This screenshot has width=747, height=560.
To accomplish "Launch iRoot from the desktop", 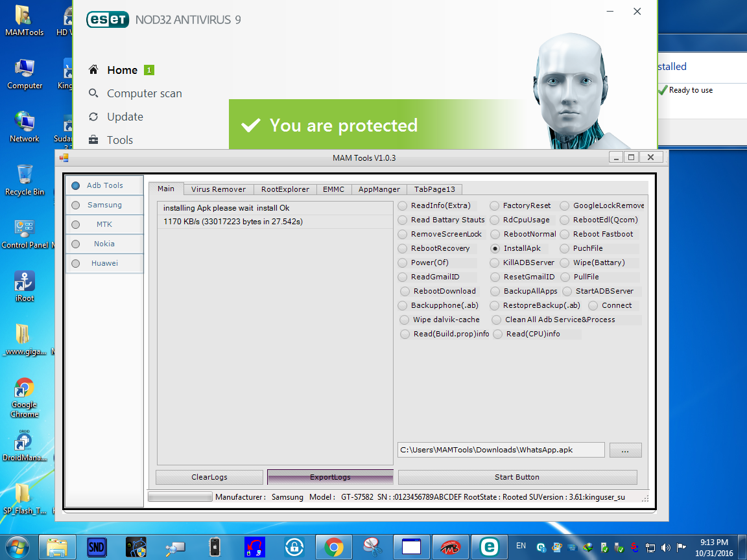I will (24, 286).
